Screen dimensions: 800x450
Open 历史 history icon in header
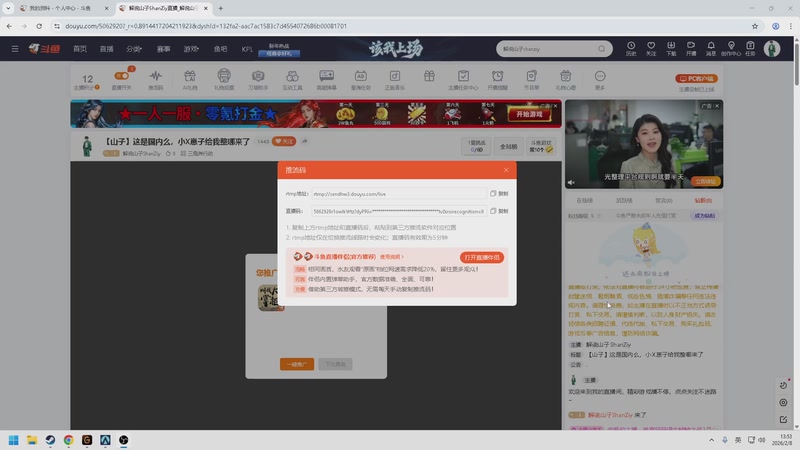(x=631, y=48)
